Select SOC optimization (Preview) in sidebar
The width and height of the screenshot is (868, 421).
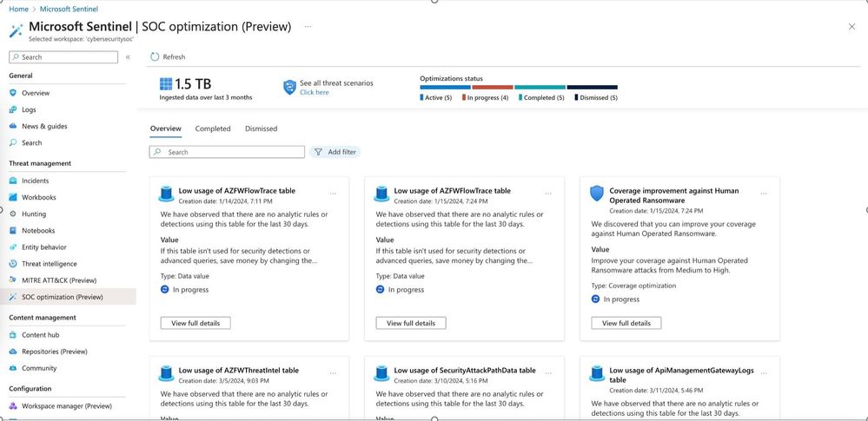pyautogui.click(x=62, y=297)
